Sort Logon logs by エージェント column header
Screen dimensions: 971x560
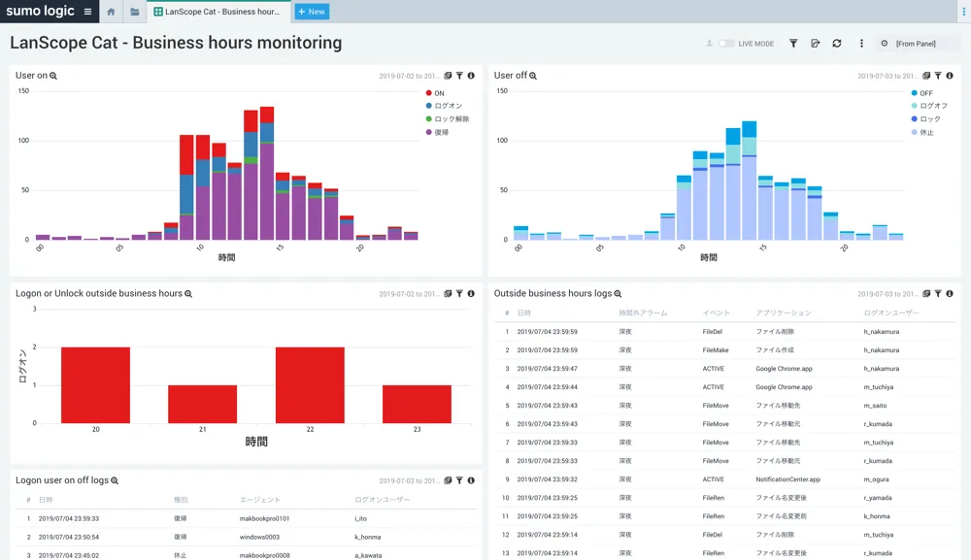pyautogui.click(x=260, y=500)
